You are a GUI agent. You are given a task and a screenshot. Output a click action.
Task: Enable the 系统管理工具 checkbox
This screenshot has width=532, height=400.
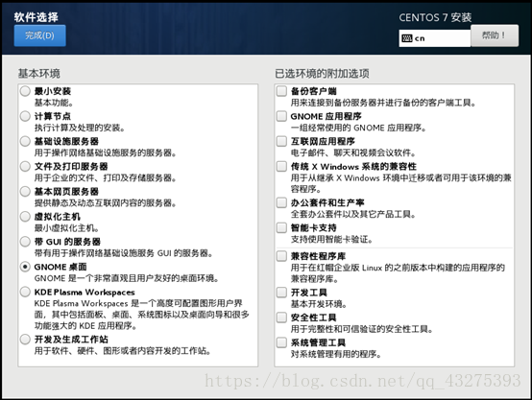tap(281, 342)
